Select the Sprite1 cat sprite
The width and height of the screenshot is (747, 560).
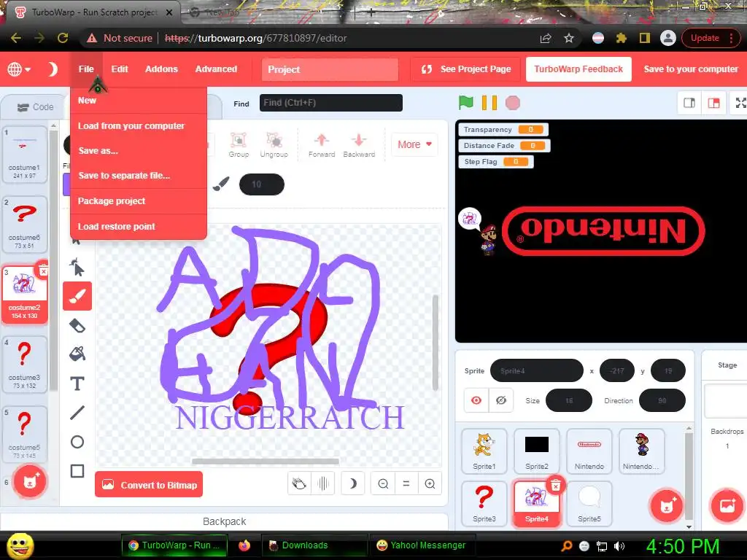click(484, 451)
